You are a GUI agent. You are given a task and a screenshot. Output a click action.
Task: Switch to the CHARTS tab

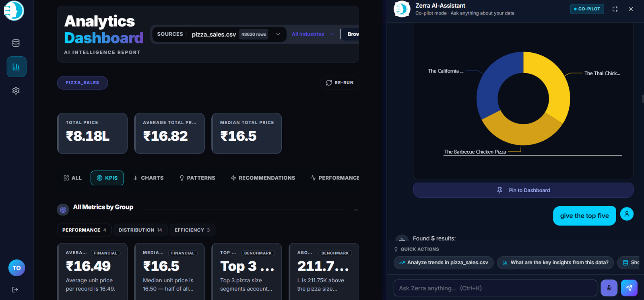148,178
